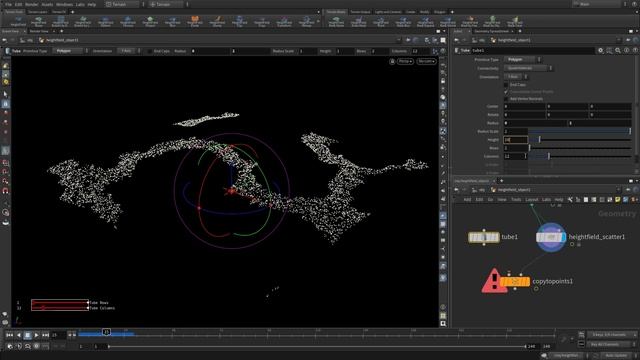Jump to the first frame
This screenshot has height=360, width=640.
9,335
